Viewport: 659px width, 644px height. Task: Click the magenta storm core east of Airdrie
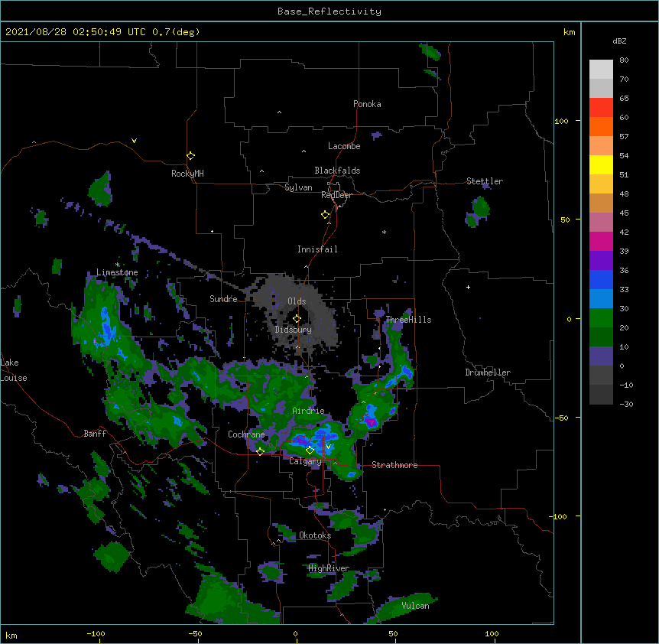coord(371,421)
